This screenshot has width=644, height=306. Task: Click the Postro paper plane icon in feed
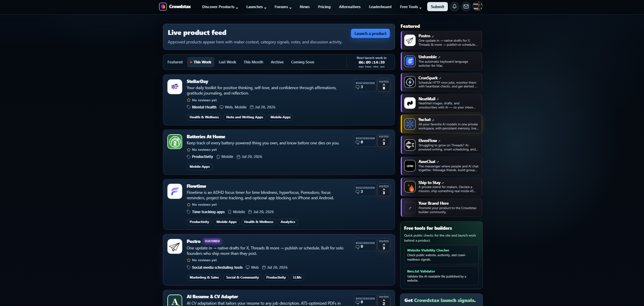(175, 246)
